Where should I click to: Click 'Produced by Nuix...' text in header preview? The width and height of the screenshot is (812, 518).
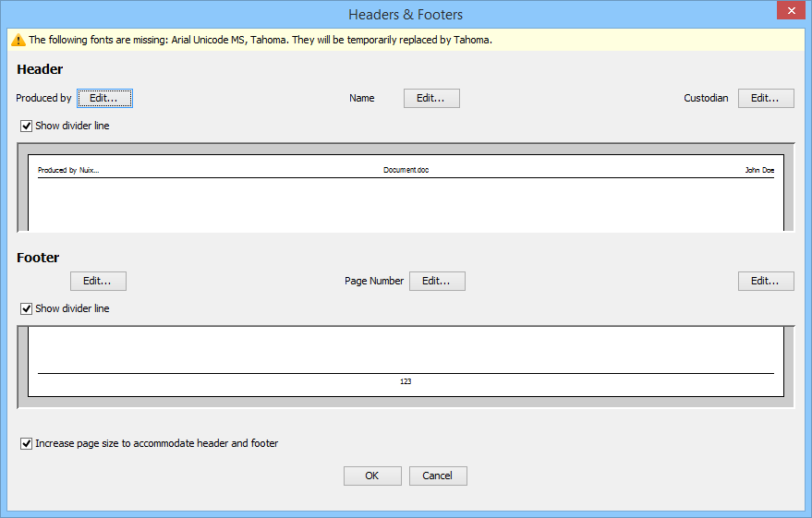pos(68,171)
